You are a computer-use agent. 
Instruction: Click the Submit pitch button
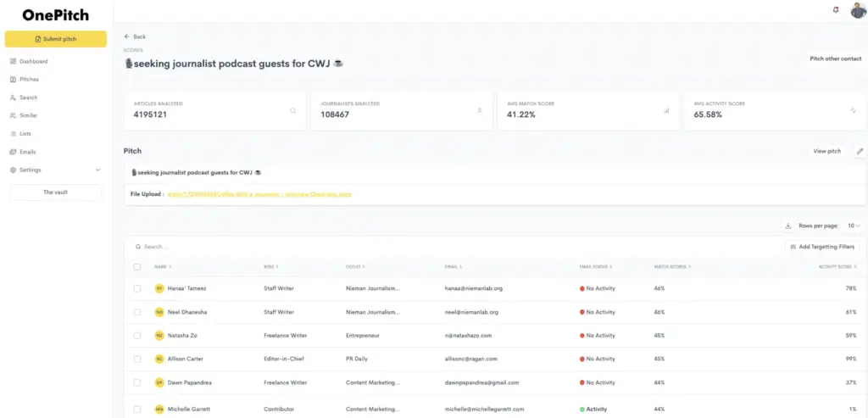pos(55,39)
